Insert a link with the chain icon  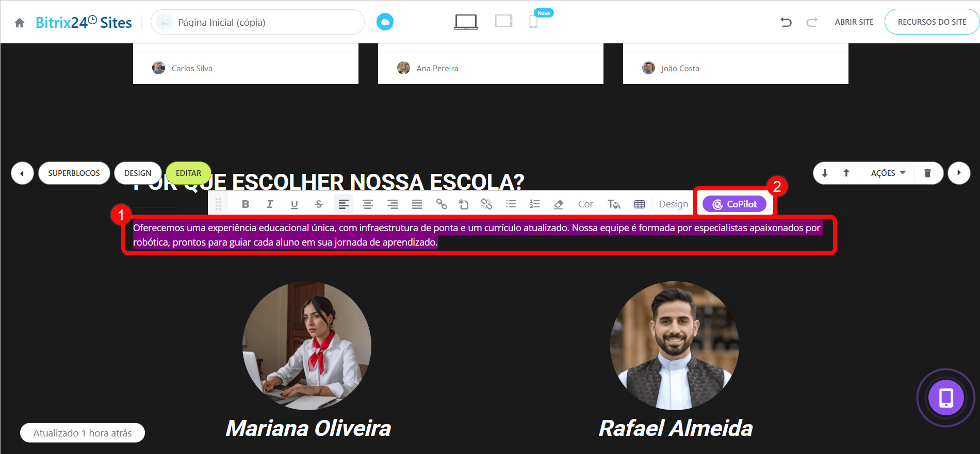(442, 204)
